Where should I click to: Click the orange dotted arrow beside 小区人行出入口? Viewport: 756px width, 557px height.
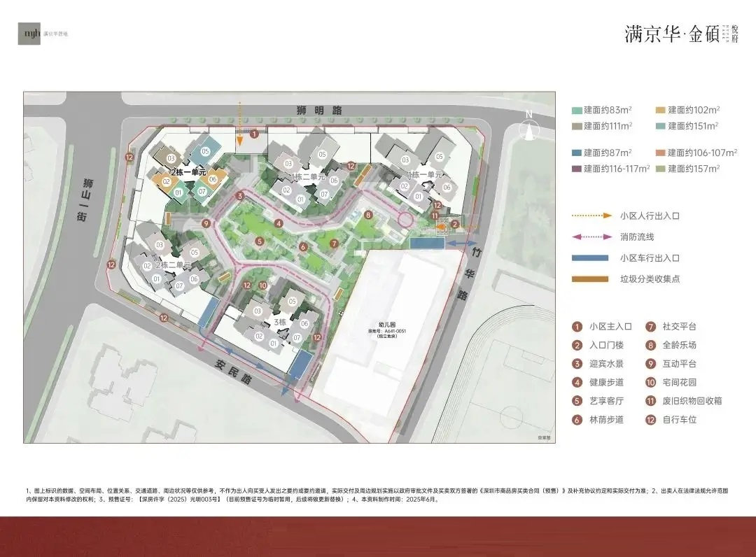(591, 216)
